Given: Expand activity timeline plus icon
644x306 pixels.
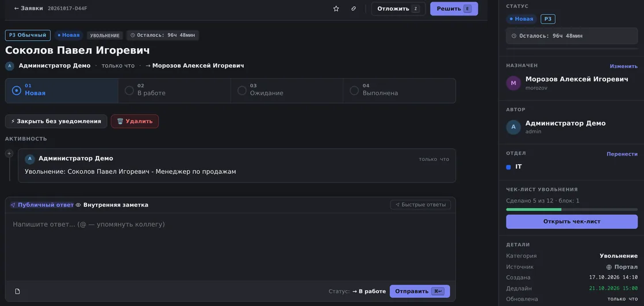Looking at the screenshot, I should point(9,153).
